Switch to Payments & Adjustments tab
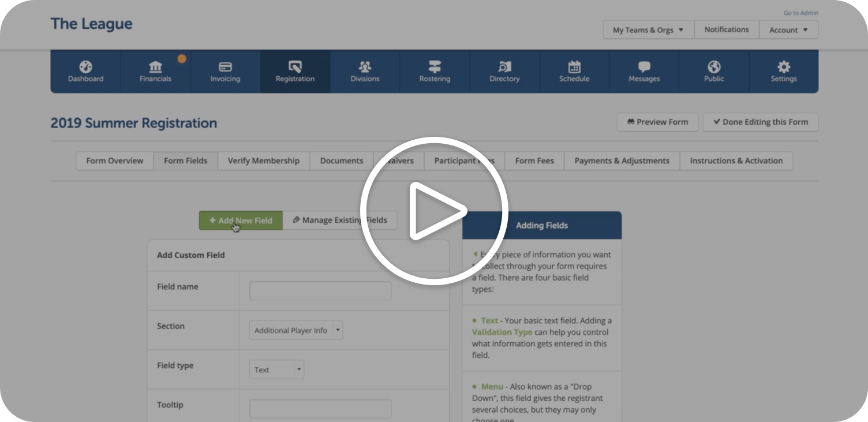Viewport: 868px width, 422px height. 622,161
